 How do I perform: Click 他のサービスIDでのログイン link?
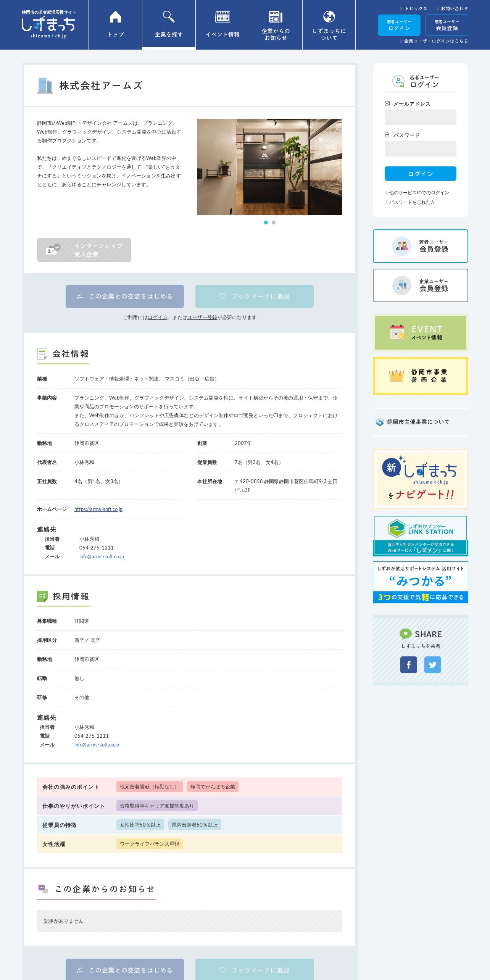coord(417,193)
